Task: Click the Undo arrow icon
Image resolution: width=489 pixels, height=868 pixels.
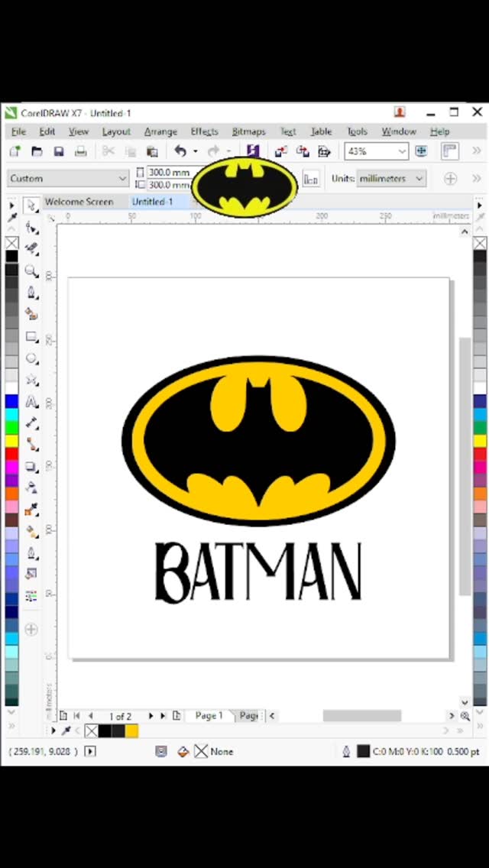Action: (180, 151)
